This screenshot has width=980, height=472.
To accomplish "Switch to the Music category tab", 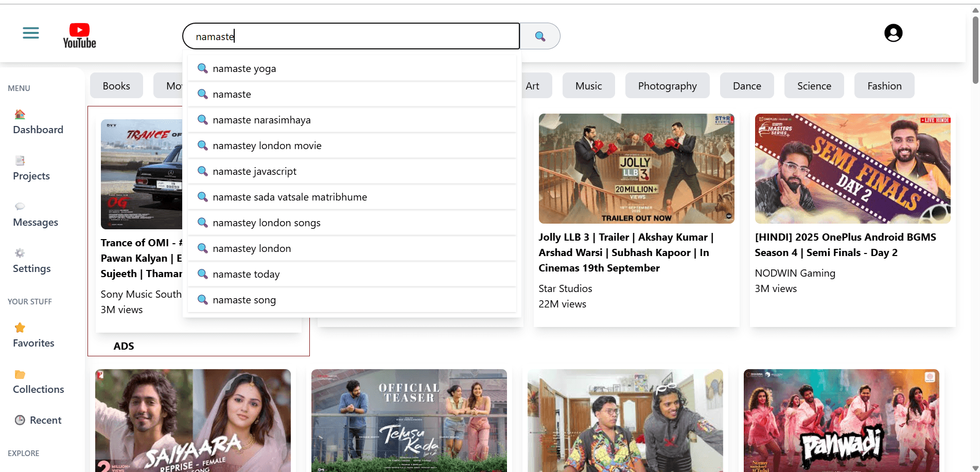I will click(588, 85).
